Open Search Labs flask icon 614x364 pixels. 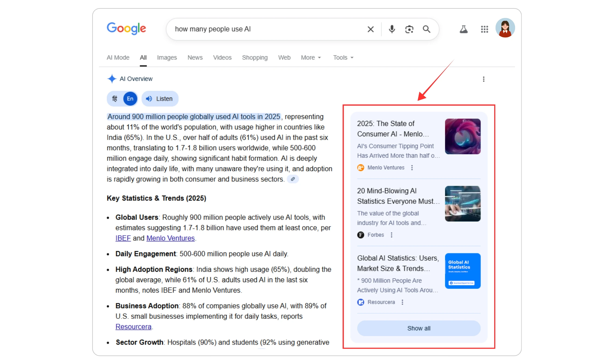click(464, 29)
